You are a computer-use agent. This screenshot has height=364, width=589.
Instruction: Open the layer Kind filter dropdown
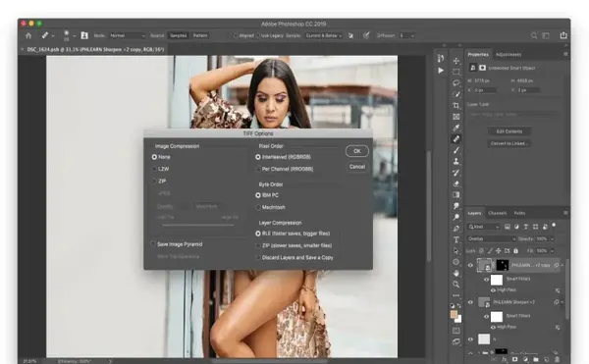pos(484,227)
